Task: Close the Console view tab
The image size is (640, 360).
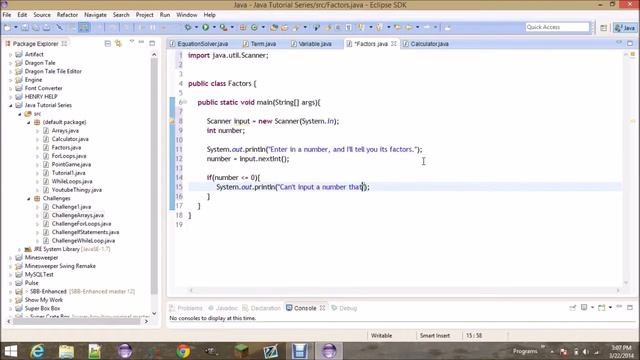Action: pos(322,308)
